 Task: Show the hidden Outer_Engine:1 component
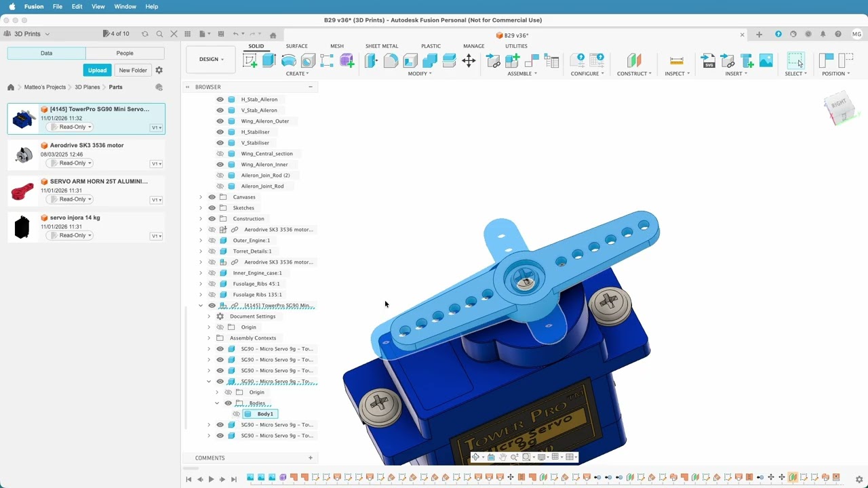[212, 241]
